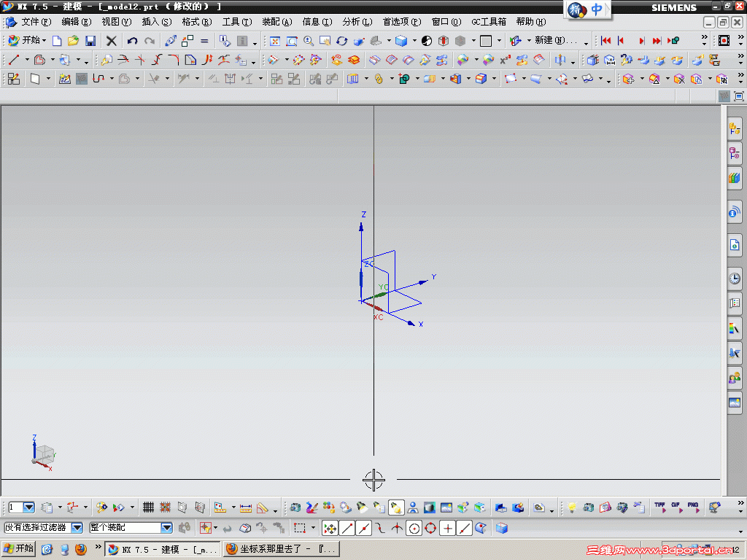
Task: Open the History clock sidebar tab
Action: pyautogui.click(x=734, y=279)
